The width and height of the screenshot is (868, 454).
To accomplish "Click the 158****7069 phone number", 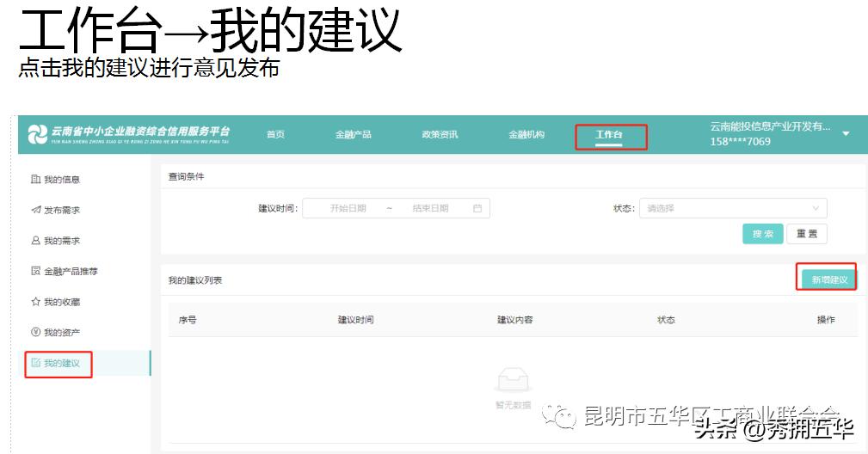I will tap(740, 142).
